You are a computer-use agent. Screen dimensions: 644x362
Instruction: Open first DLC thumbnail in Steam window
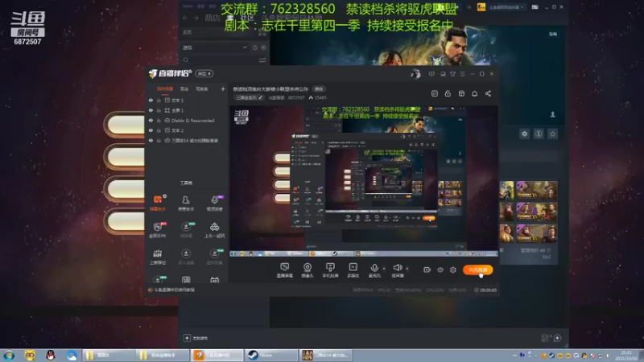(x=507, y=191)
